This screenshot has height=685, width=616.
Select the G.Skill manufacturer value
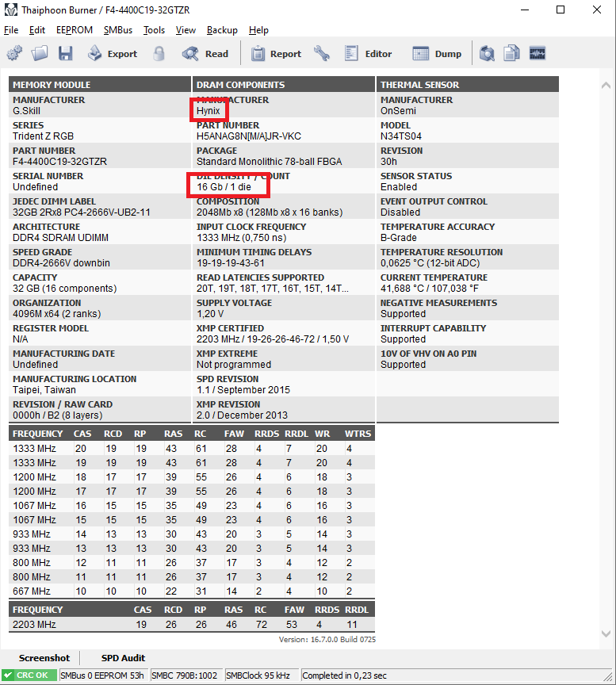coord(26,111)
